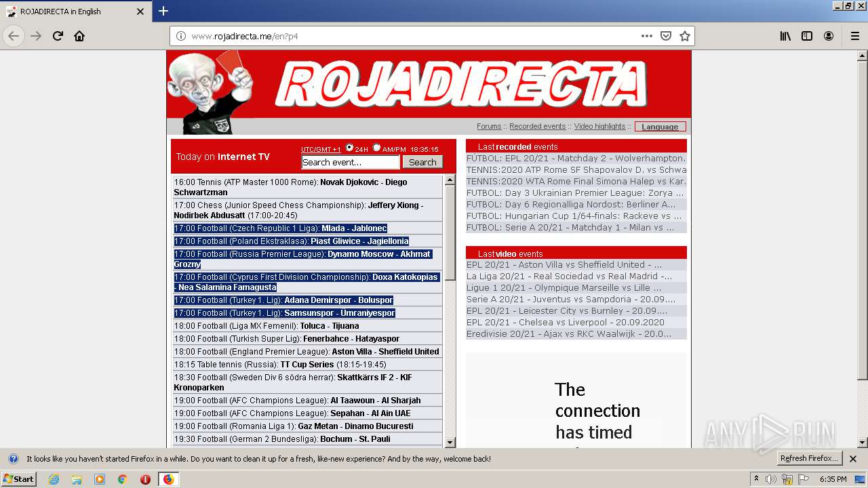This screenshot has height=488, width=868.
Task: Show site information for rojadirecta.me
Action: coord(181,36)
